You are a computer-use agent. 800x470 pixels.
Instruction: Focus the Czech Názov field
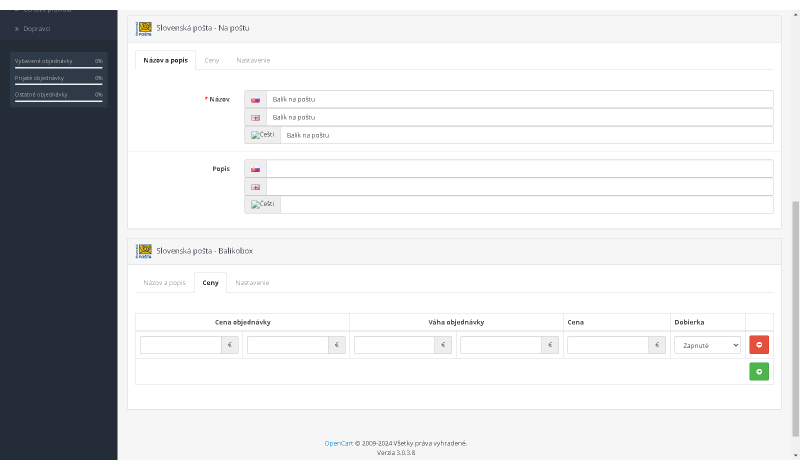click(526, 135)
